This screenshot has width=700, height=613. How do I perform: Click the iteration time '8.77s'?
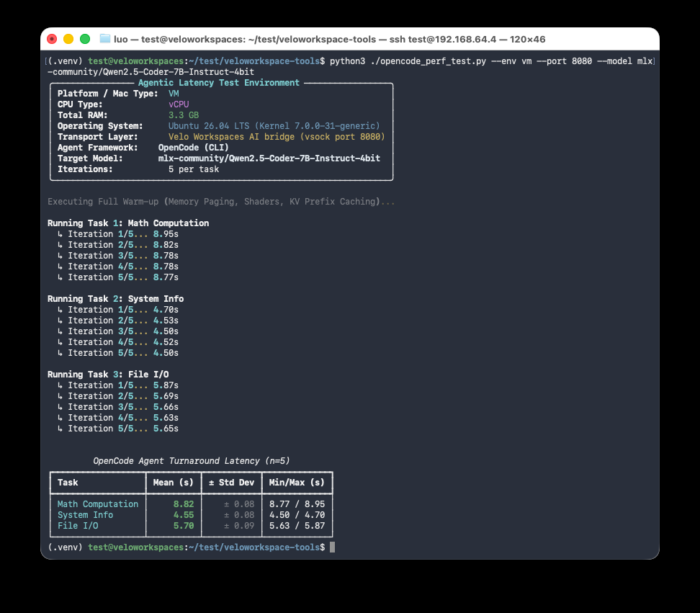[166, 277]
